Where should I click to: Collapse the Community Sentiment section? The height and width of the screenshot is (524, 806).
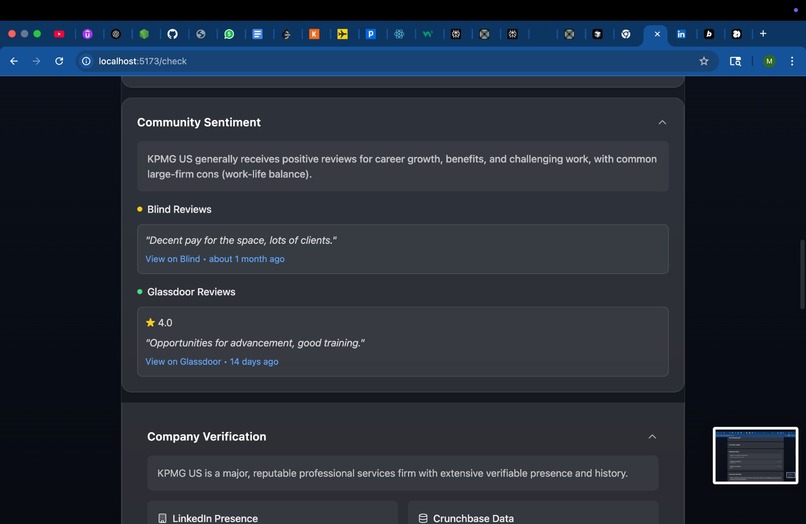coord(662,122)
